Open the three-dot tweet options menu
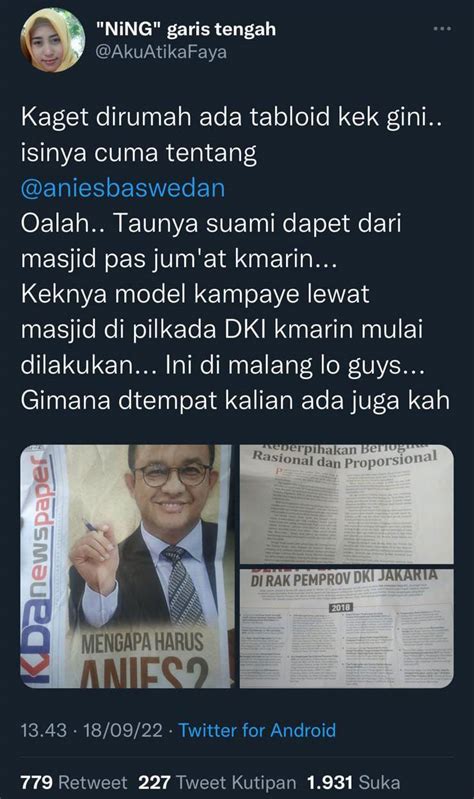Image resolution: width=474 pixels, height=799 pixels. pos(442,29)
